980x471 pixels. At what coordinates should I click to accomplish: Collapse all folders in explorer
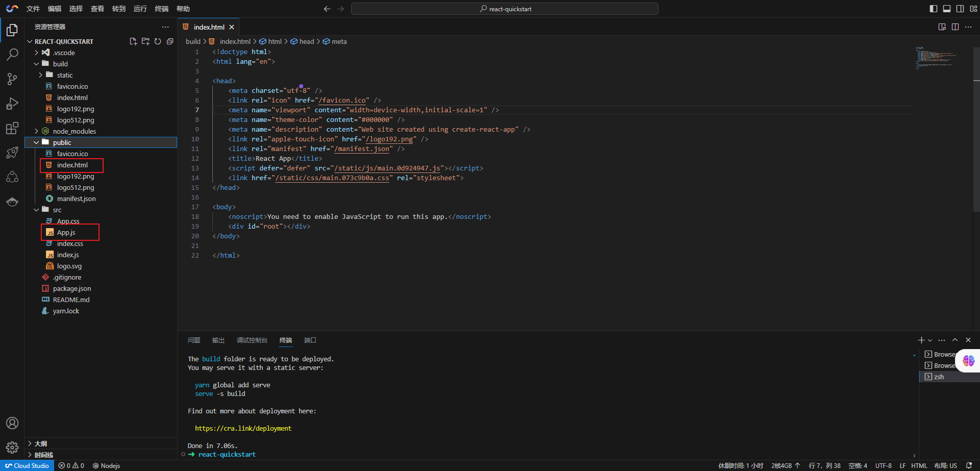click(170, 41)
